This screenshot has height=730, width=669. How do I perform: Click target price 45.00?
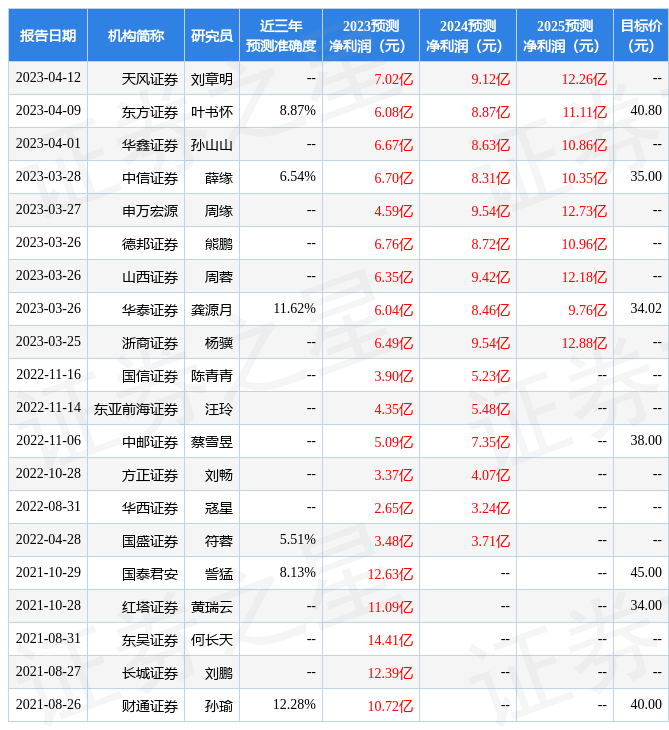coord(646,573)
